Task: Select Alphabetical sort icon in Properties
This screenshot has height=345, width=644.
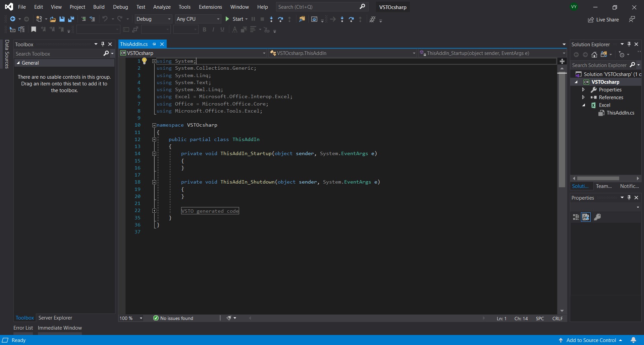Action: point(586,217)
